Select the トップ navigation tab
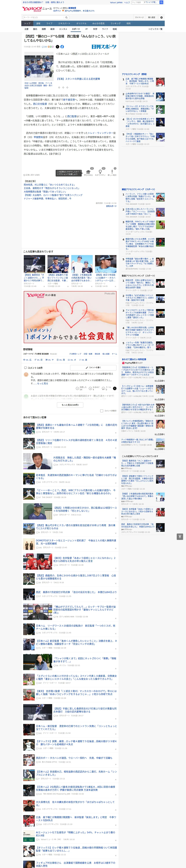This screenshot has height=868, width=186. (27, 24)
